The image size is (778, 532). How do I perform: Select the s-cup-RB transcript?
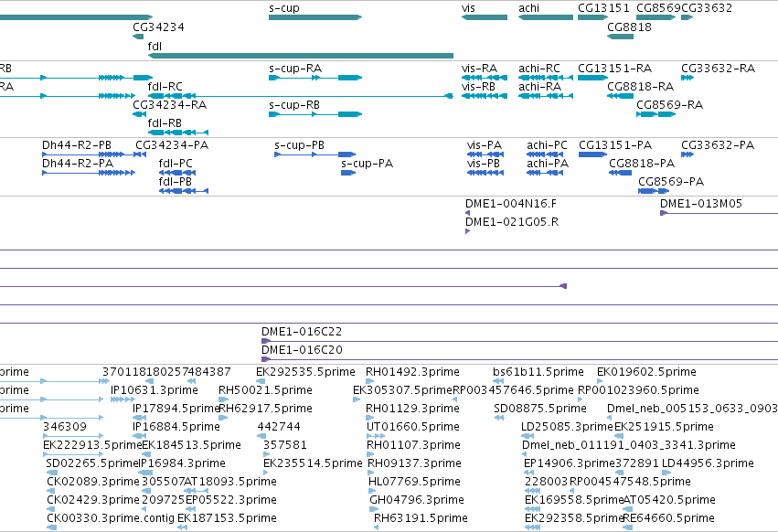tap(315, 114)
